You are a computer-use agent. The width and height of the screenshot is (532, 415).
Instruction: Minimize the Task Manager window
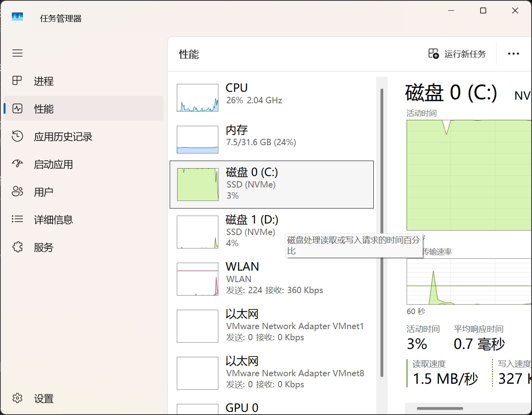(x=451, y=11)
